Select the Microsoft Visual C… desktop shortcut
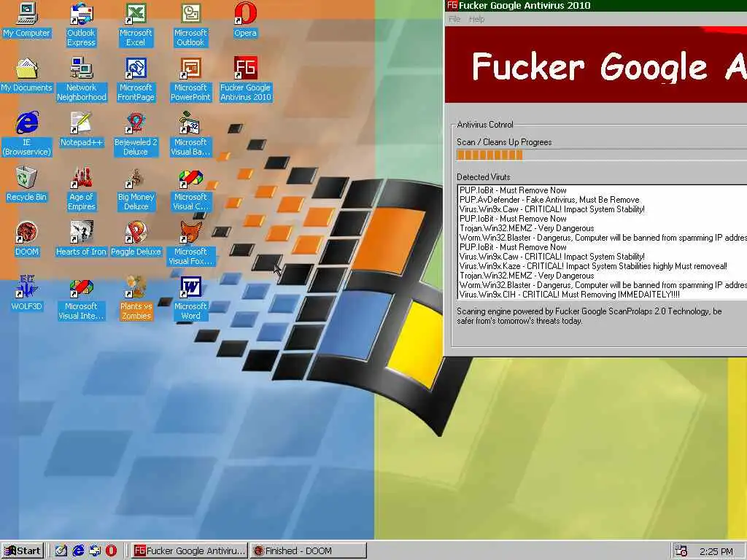747x560 pixels. click(x=190, y=189)
